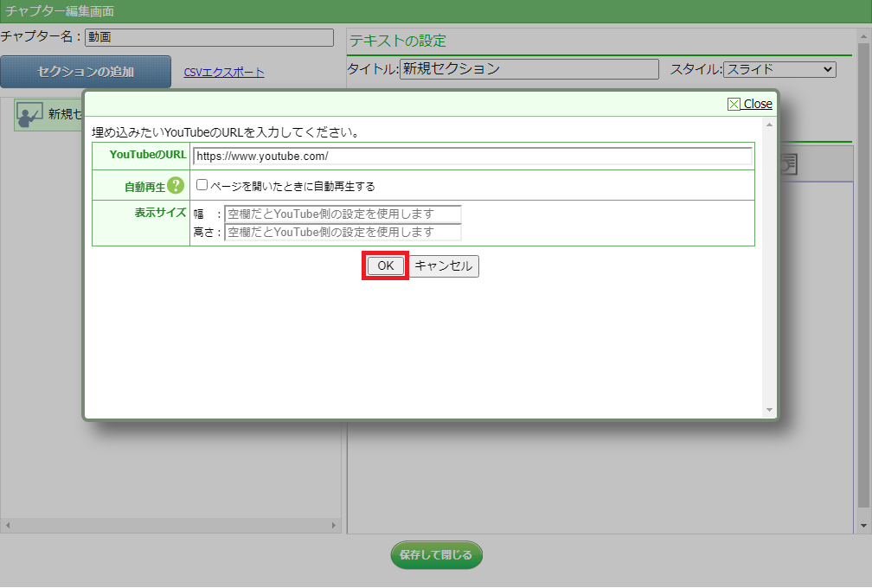Click the left panel's horizontal scroll left arrow
Image resolution: width=872 pixels, height=588 pixels.
pos(7,525)
